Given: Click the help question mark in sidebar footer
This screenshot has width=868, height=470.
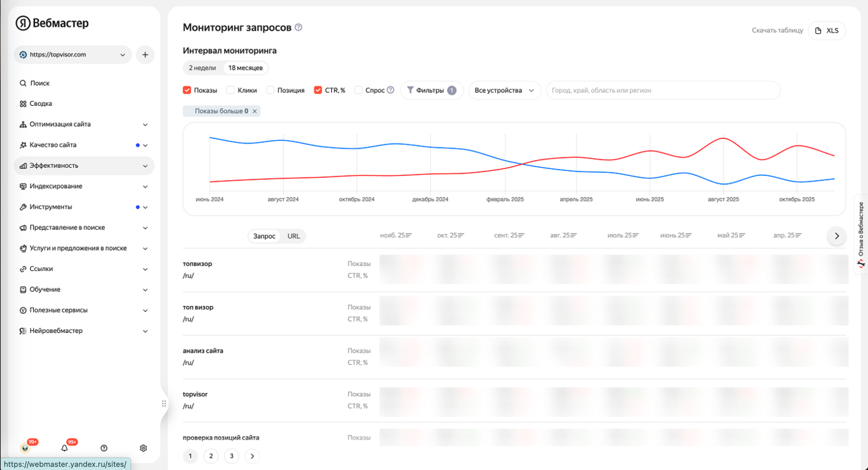Looking at the screenshot, I should [104, 448].
